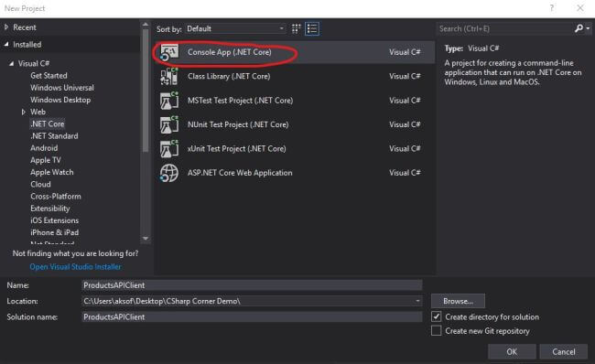Click the project Name input field
This screenshot has height=364, width=595.
click(252, 285)
